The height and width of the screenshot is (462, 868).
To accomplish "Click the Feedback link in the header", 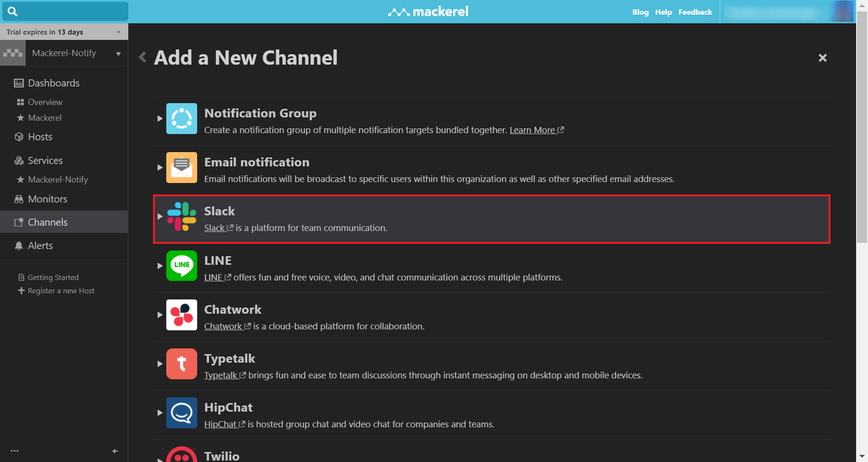I will click(x=695, y=12).
